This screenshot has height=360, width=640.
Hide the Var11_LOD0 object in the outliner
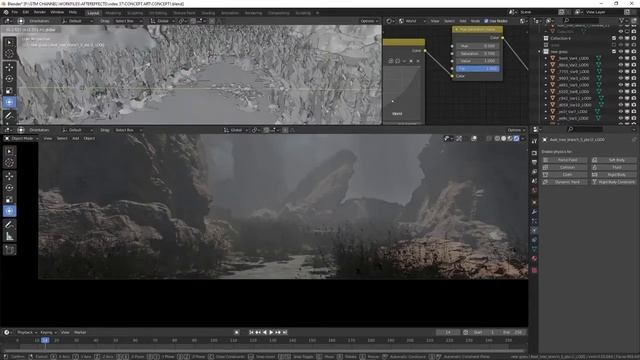[621, 98]
